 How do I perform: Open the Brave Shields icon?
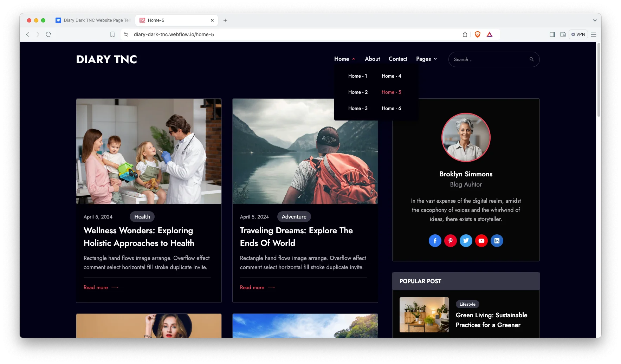click(478, 34)
